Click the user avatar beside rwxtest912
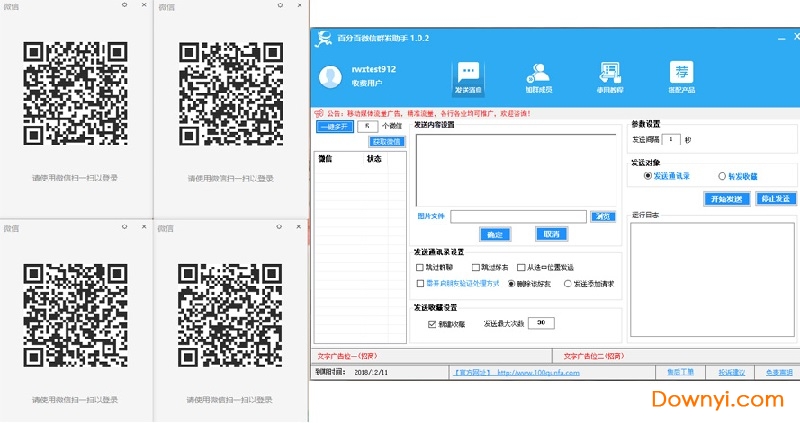The width and height of the screenshot is (800, 423). click(330, 77)
